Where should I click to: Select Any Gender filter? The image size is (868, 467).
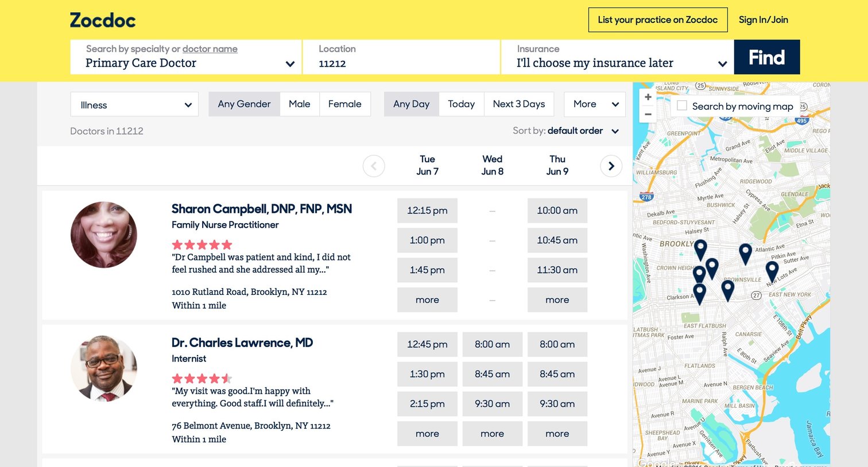pyautogui.click(x=244, y=104)
